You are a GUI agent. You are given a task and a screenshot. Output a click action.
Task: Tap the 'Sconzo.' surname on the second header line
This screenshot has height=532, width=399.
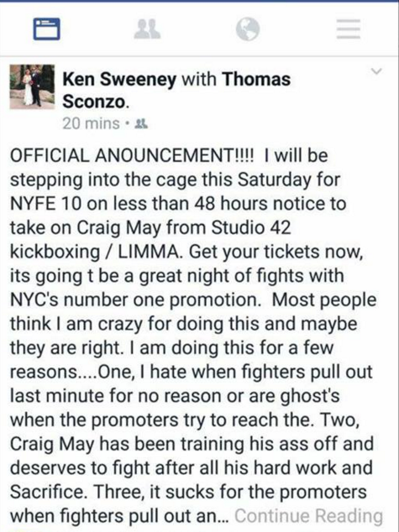pos(96,102)
